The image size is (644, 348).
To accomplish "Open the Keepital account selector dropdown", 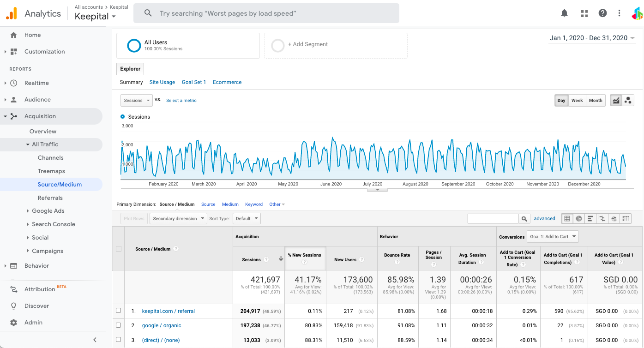I will (96, 17).
